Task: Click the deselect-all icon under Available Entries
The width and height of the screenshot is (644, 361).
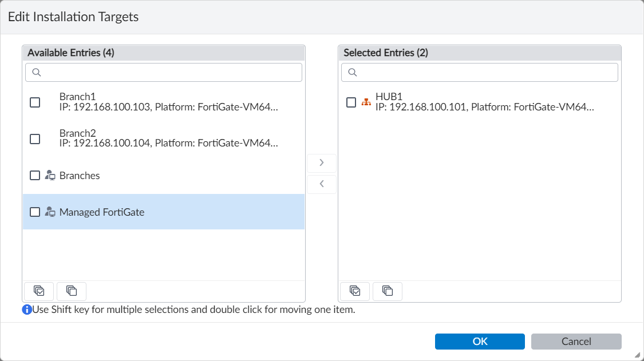Action: [x=72, y=291]
